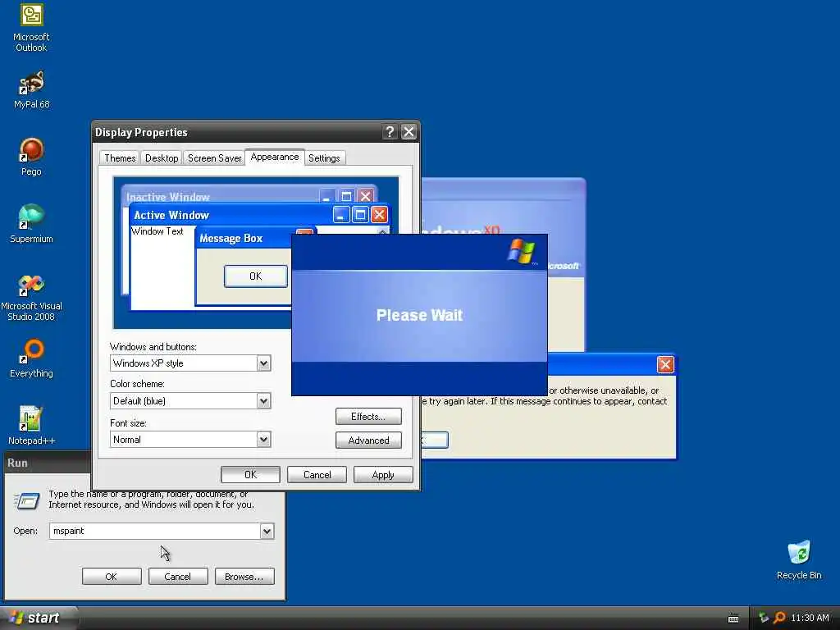Select the MyPal 68 desktop shortcut

point(31,89)
